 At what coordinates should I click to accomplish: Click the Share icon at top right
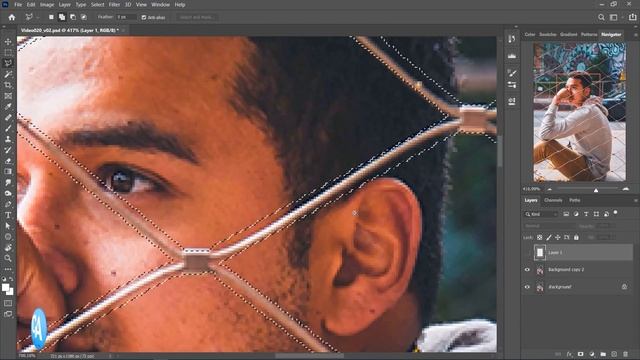(633, 17)
